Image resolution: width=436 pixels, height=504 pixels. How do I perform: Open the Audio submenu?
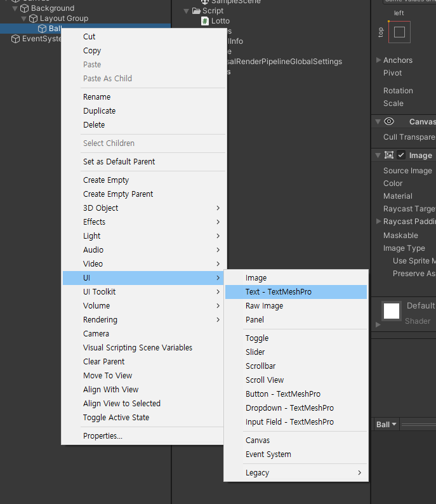[x=144, y=250]
